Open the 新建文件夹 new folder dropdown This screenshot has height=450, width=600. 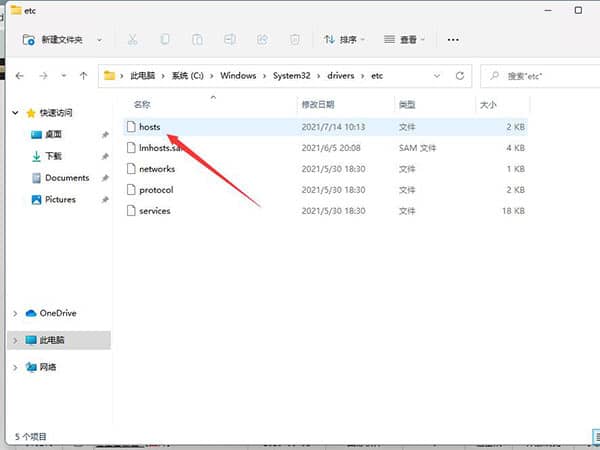pyautogui.click(x=64, y=40)
